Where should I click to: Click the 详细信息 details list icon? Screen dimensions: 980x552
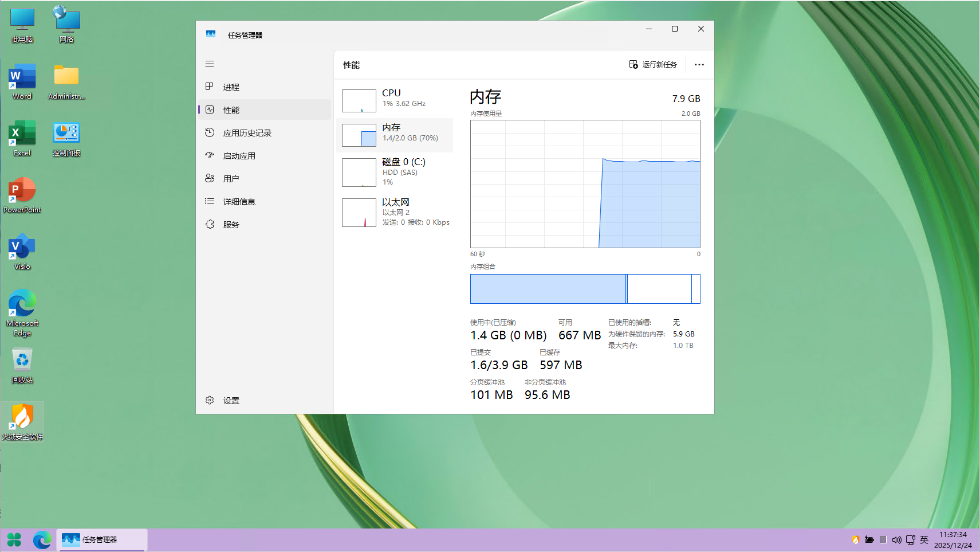point(210,201)
